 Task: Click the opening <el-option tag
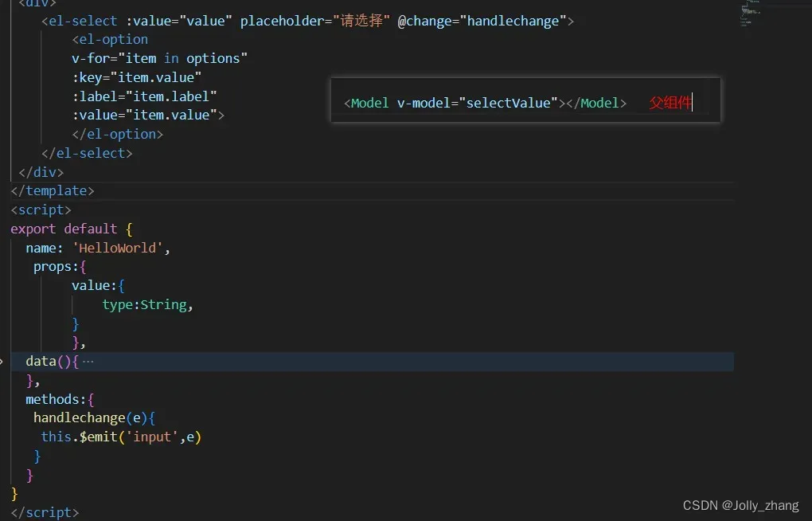[x=110, y=39]
